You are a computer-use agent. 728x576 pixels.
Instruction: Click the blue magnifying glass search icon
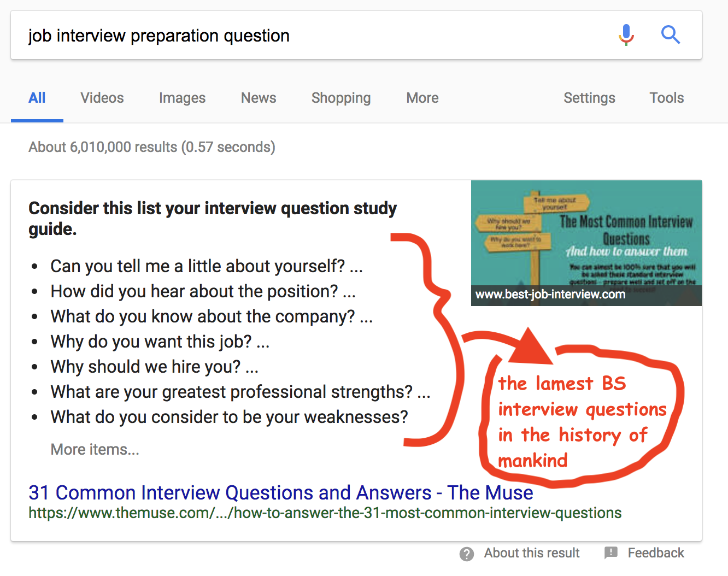point(670,35)
